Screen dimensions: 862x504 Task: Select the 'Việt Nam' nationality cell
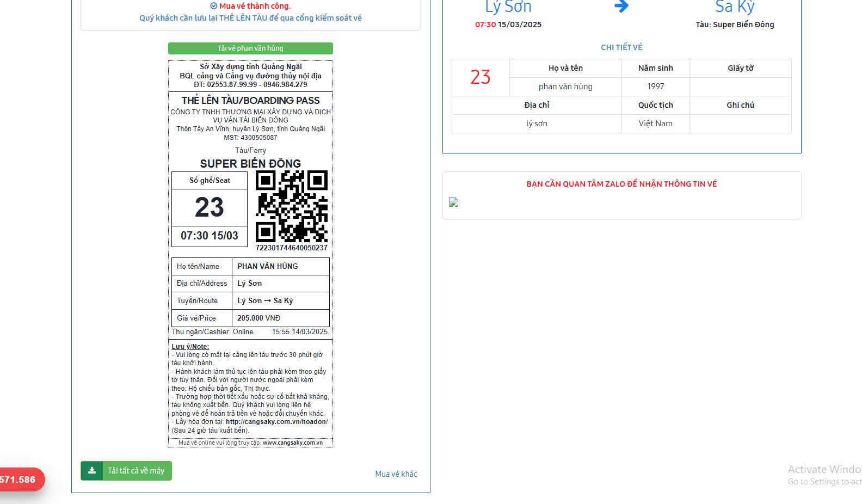click(x=655, y=124)
